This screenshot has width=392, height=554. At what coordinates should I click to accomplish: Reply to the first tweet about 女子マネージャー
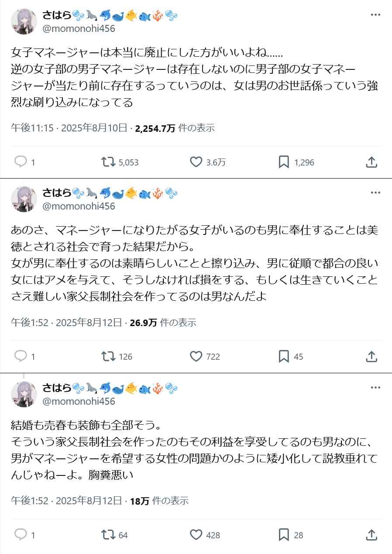click(21, 162)
